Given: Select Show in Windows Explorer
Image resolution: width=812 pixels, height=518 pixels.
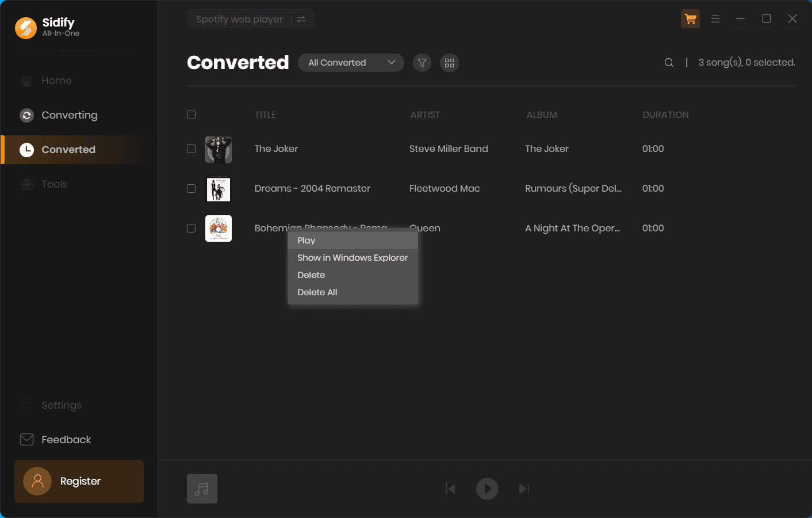Looking at the screenshot, I should coord(353,258).
